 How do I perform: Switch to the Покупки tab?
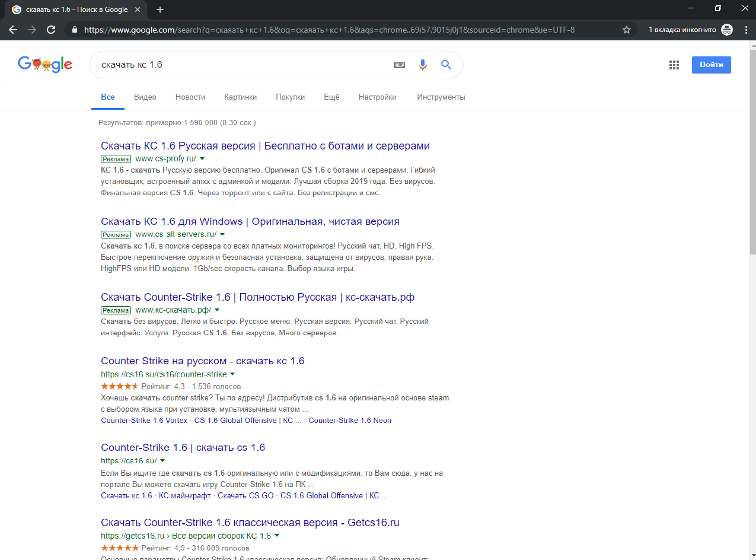pos(291,97)
